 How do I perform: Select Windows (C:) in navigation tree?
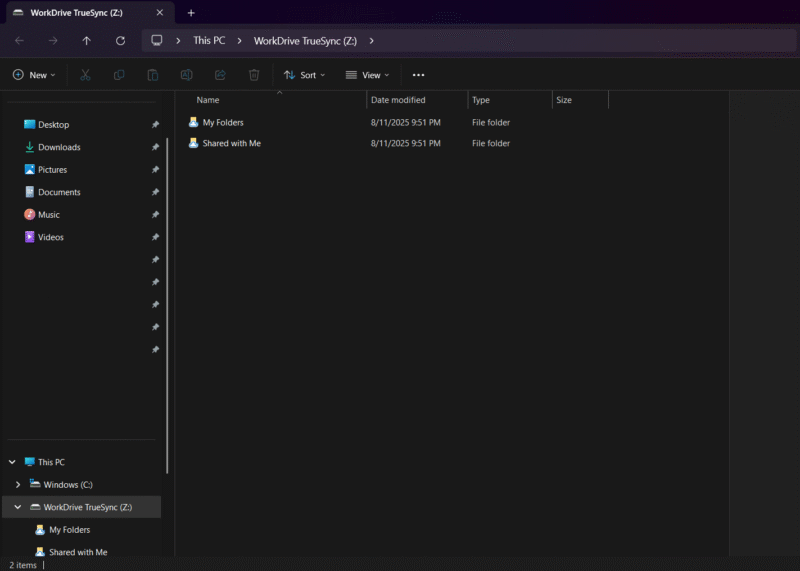[x=68, y=484]
